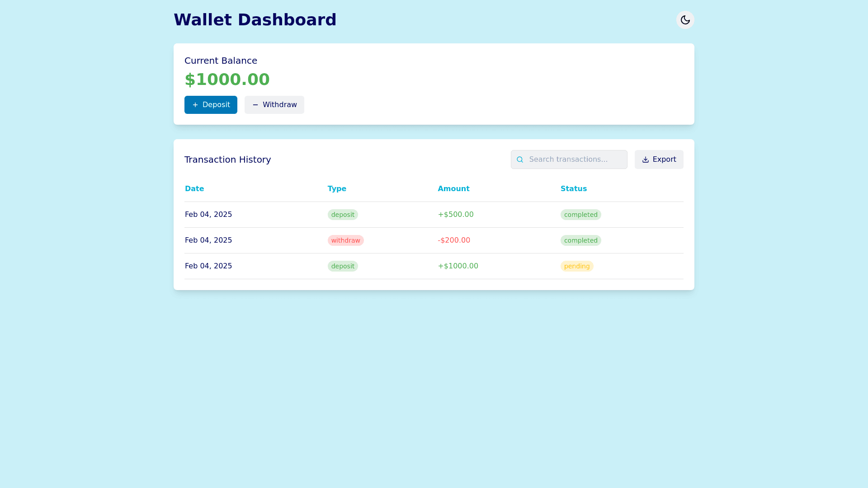The height and width of the screenshot is (488, 868).
Task: Click the magnifier icon in search box
Action: tap(520, 160)
